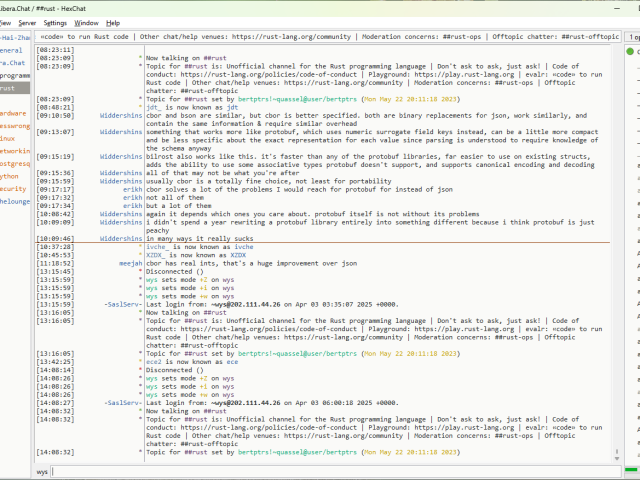The width and height of the screenshot is (640, 480).
Task: Switch to the postgresql channel
Action: tap(15, 163)
